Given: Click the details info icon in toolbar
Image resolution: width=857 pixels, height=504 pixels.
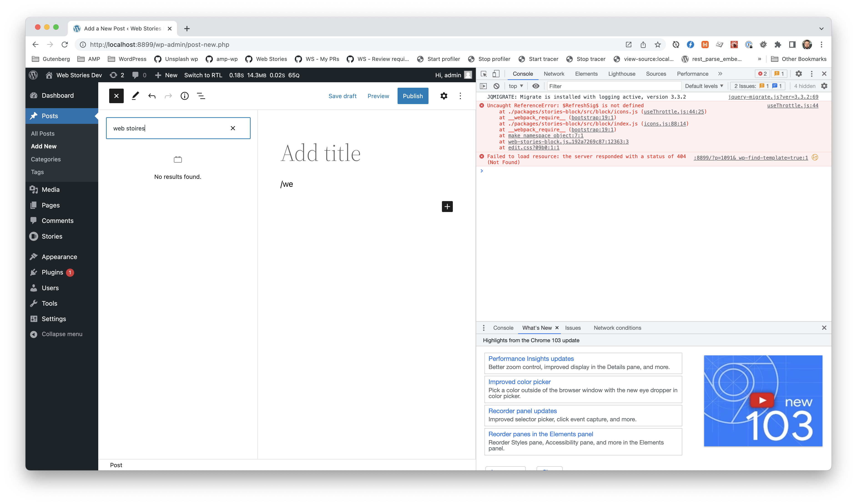Looking at the screenshot, I should (x=184, y=96).
